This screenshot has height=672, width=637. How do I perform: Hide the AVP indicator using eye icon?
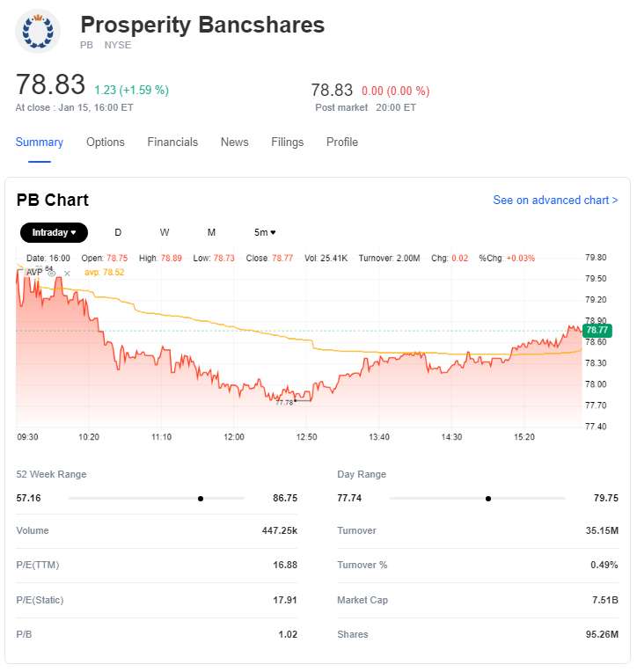(x=52, y=274)
